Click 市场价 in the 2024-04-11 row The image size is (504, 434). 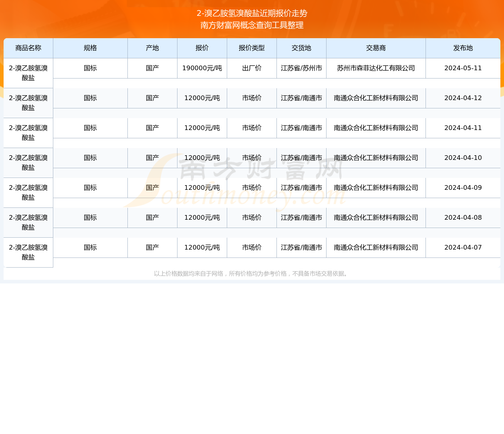pos(252,128)
